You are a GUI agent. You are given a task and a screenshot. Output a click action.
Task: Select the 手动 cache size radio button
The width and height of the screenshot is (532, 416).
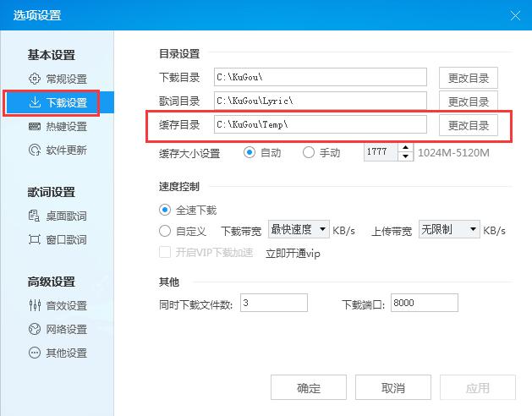(x=309, y=153)
